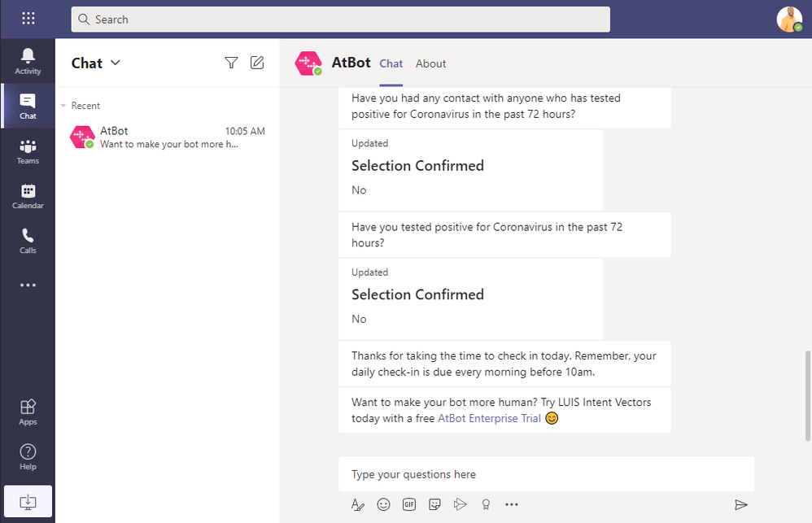Send the message with arrow button
Viewport: 812px width, 523px height.
[740, 504]
